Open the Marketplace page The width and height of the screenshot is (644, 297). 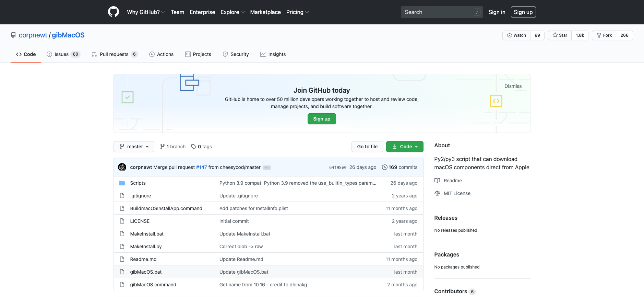[265, 12]
